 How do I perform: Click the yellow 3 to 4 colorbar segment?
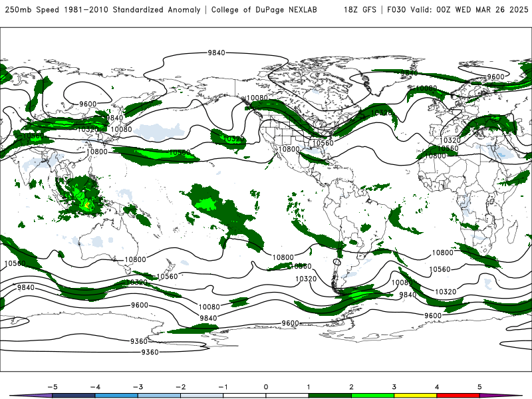coord(416,396)
